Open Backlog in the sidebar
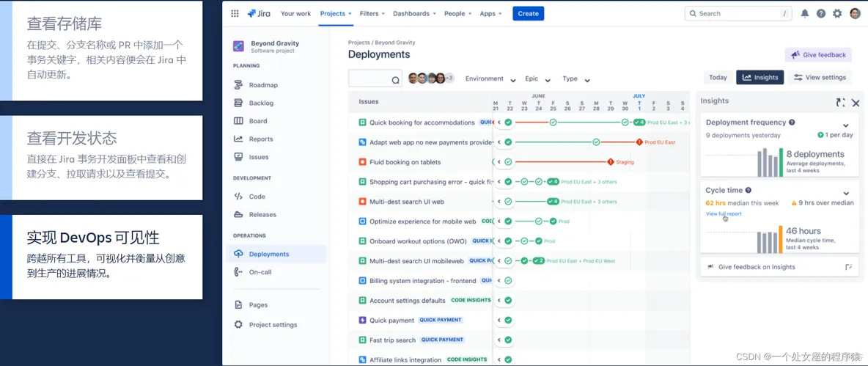 click(x=261, y=103)
